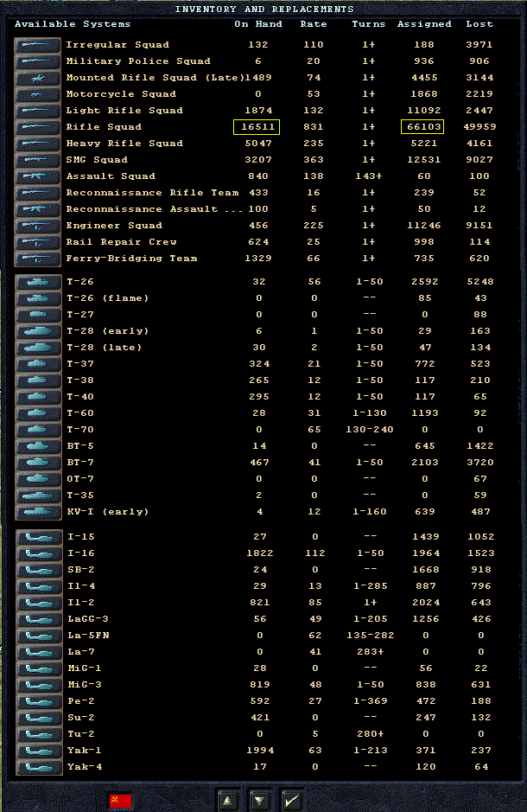Click the T-35 heavy tank icon

[x=39, y=496]
